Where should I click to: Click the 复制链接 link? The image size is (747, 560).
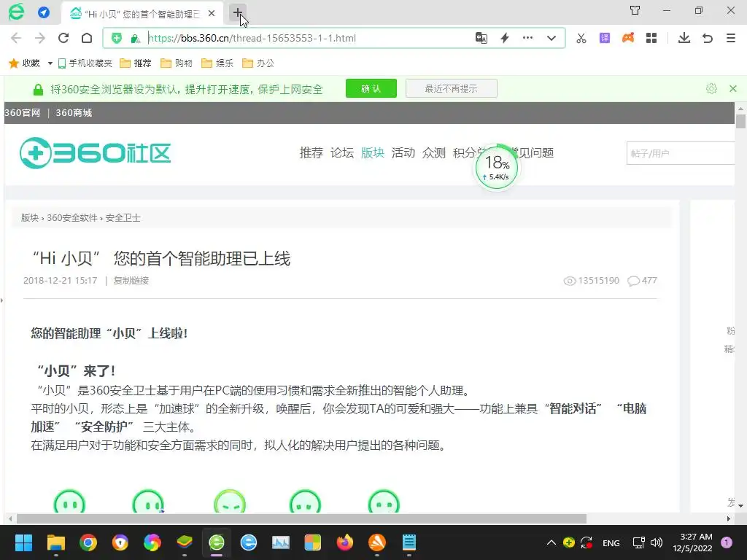(131, 281)
